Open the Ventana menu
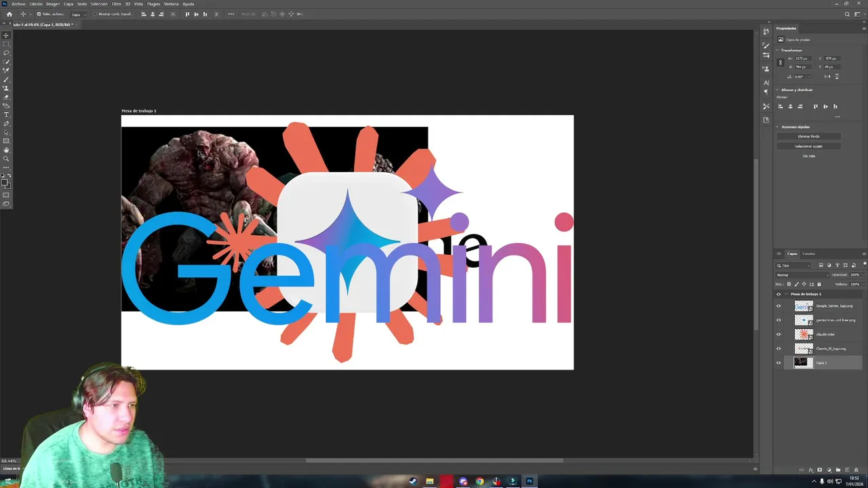This screenshot has height=488, width=868. 172,4
